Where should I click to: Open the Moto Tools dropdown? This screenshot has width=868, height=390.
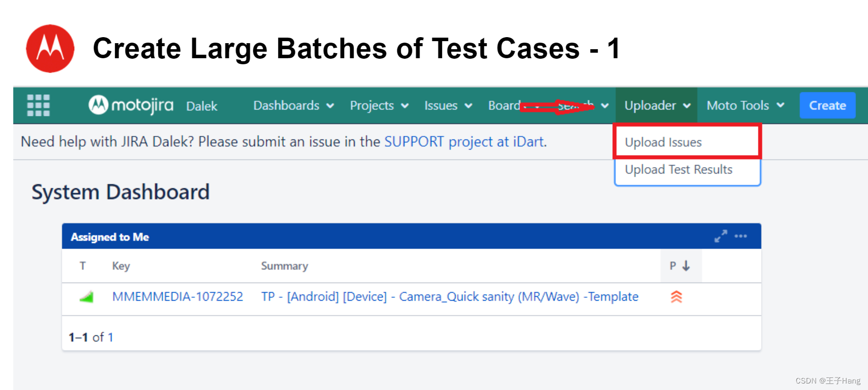(745, 105)
